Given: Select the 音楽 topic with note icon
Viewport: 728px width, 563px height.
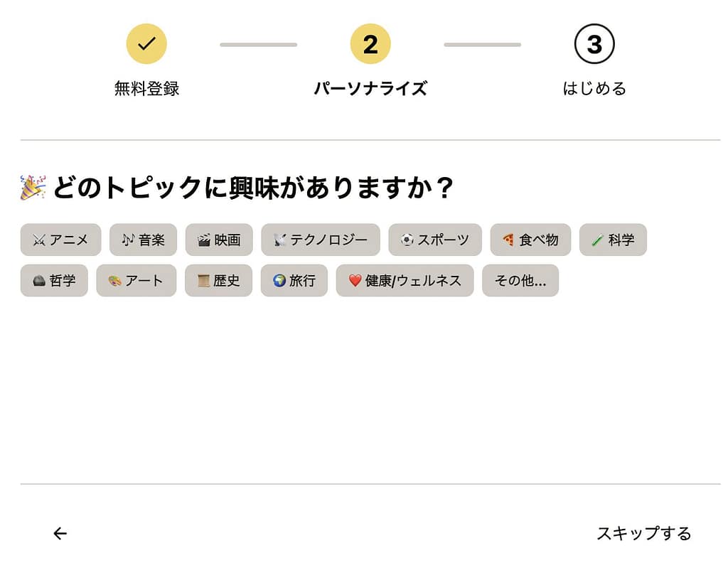Looking at the screenshot, I should pos(143,240).
